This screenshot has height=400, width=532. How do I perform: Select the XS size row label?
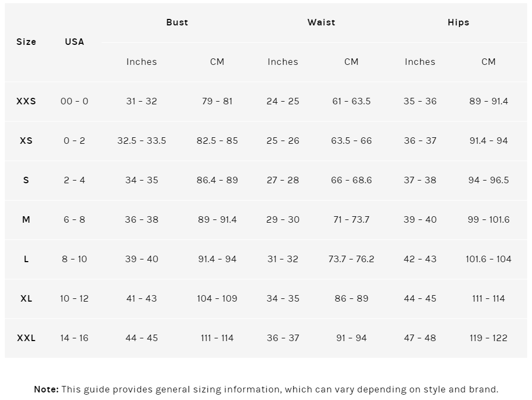click(x=26, y=141)
